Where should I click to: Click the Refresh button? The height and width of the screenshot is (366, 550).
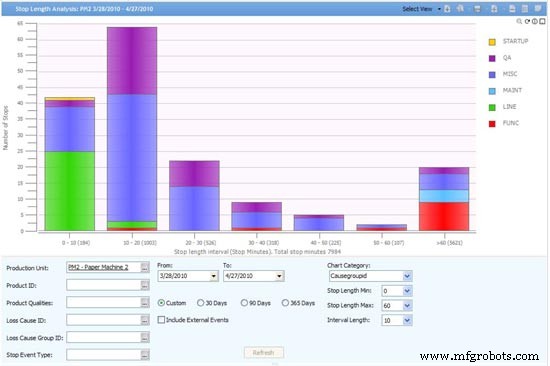click(264, 353)
